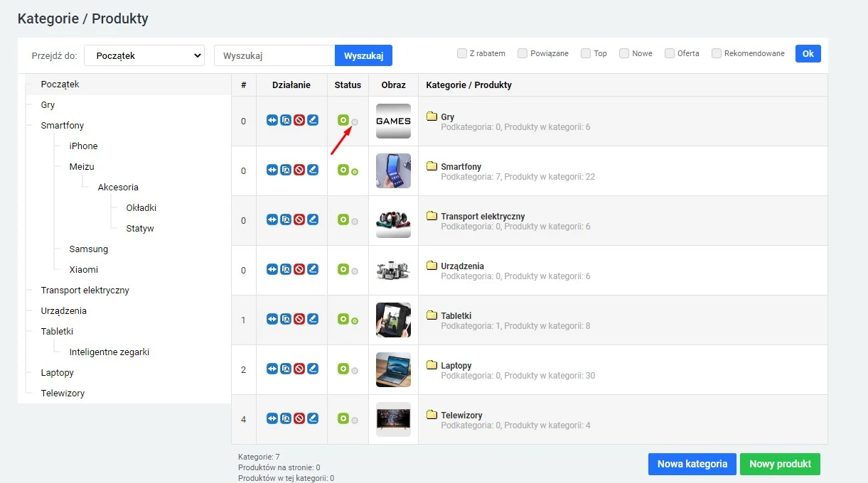Create a new category with Nowa kategoria
The image size is (868, 483).
pyautogui.click(x=691, y=464)
